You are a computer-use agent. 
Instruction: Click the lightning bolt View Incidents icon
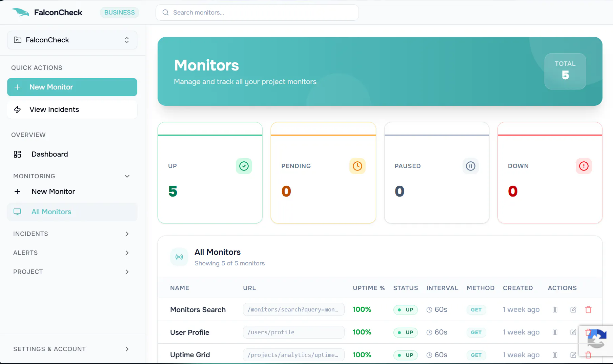[17, 109]
